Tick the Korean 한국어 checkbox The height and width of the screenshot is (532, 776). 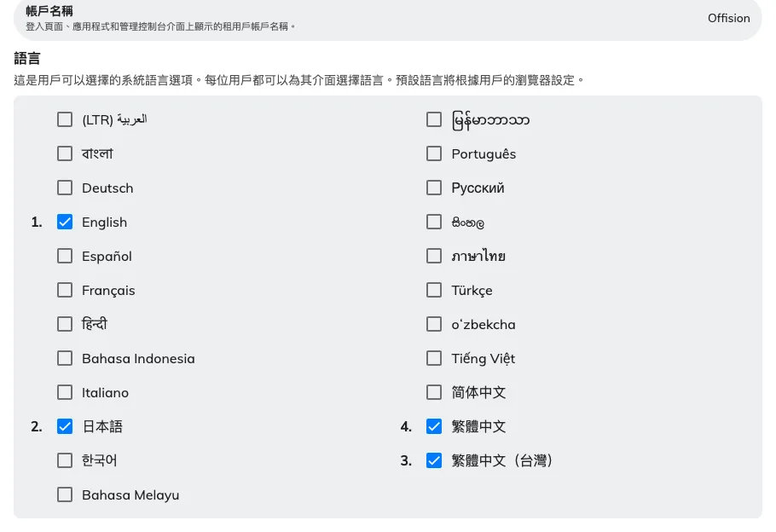click(x=65, y=460)
